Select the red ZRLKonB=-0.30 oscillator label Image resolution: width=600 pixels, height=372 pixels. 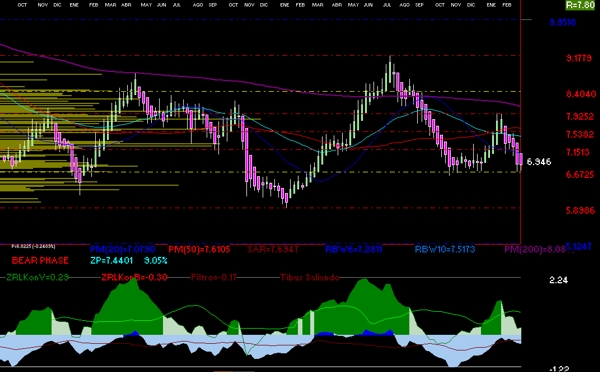(x=134, y=277)
